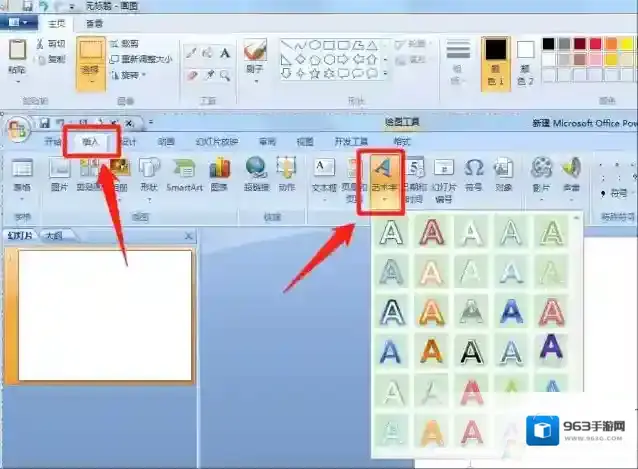This screenshot has height=469, width=638.
Task: Click the WordArt gallery scroll up arrow
Action: (x=576, y=218)
